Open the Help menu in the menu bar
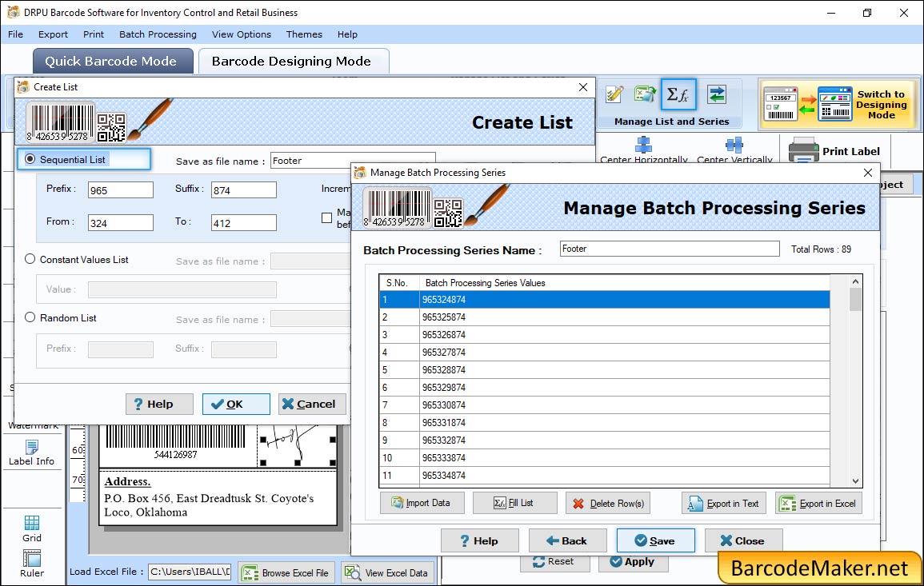The width and height of the screenshot is (924, 586). [347, 34]
